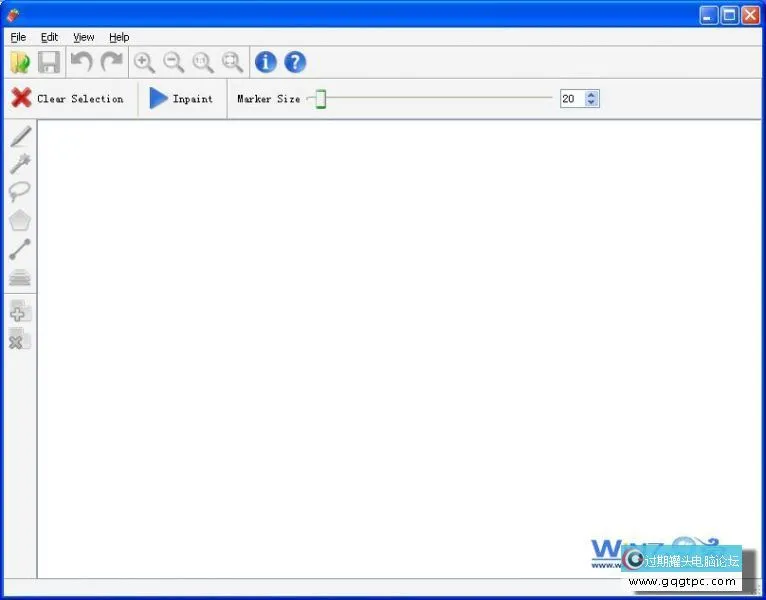This screenshot has height=600, width=766.
Task: Open the Help menu
Action: tap(119, 37)
